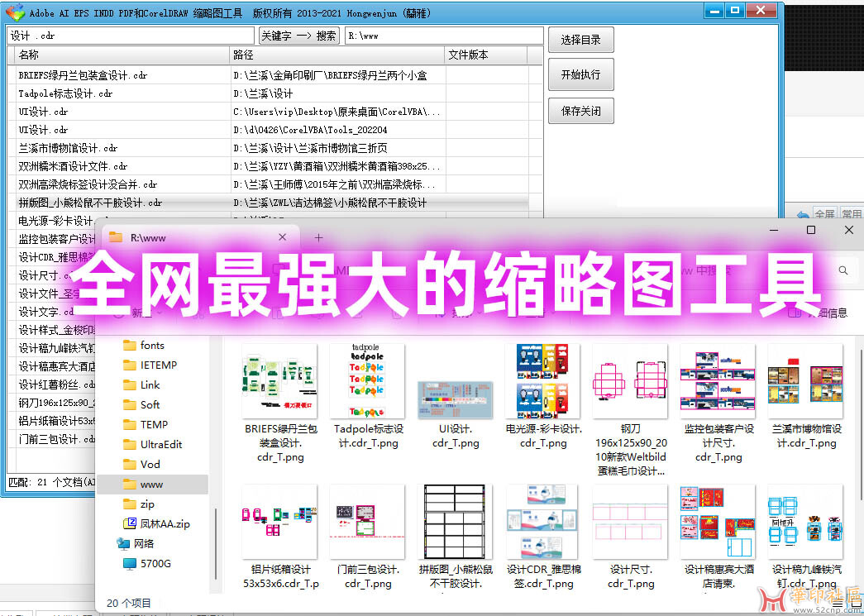Select the UI设计.cdr row under C:\Users path

(x=268, y=112)
